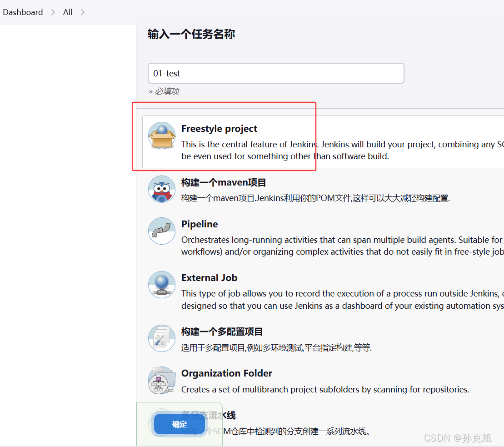Choose the Organization Folder title

227,373
